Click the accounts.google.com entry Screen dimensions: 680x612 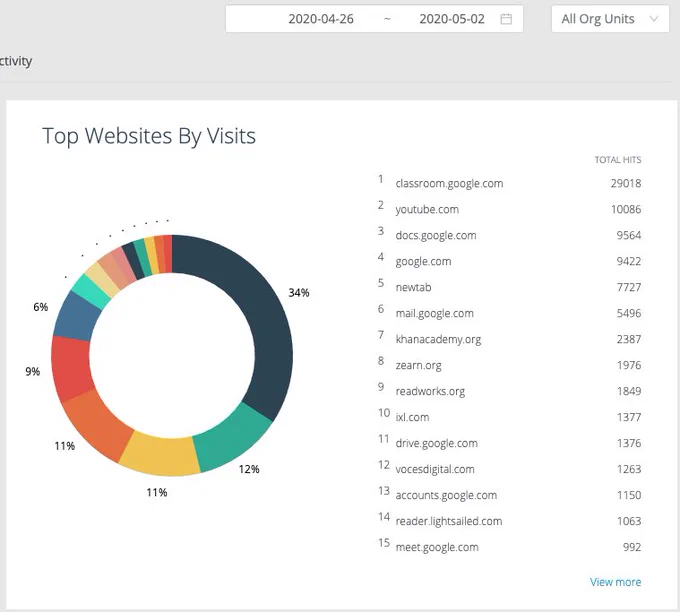[x=446, y=495]
